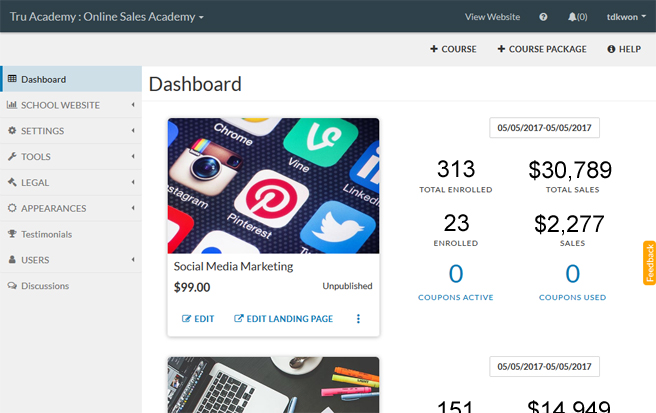Viewport: 656px width, 413px height.
Task: Open the SETTINGS sidebar item
Action: (x=71, y=131)
